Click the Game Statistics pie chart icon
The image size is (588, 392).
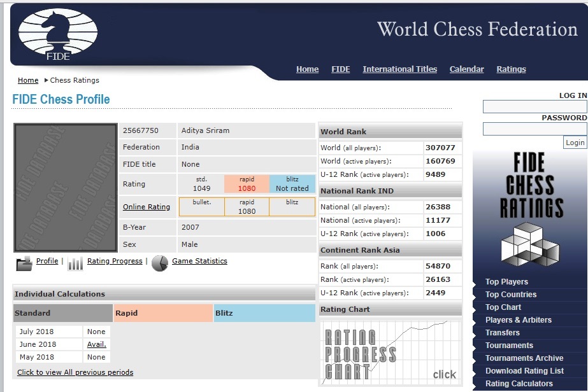click(160, 263)
